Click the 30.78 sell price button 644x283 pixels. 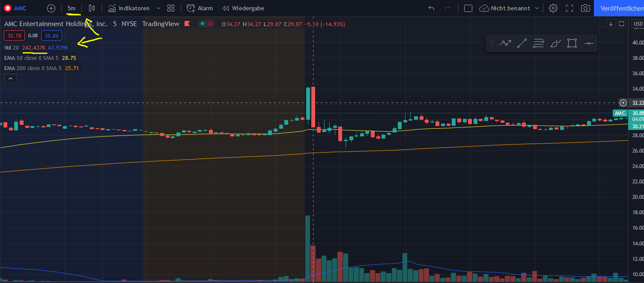(x=15, y=35)
